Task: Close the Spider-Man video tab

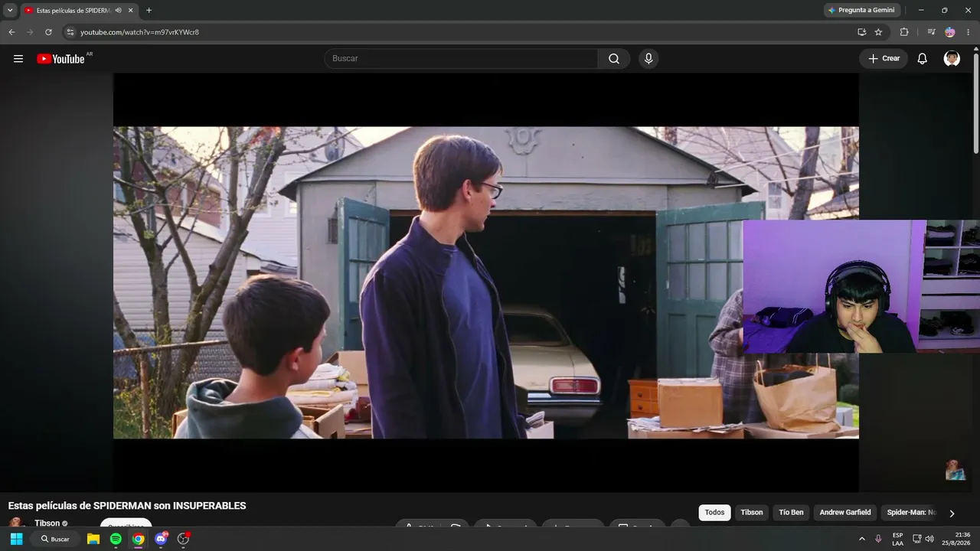Action: 131,11
